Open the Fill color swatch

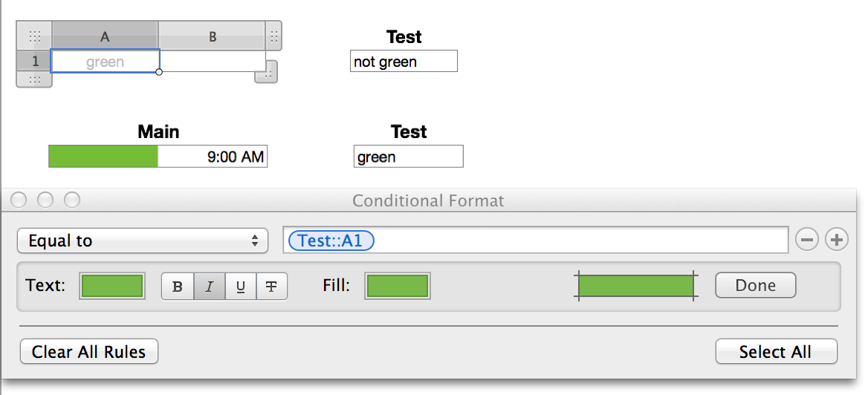click(x=397, y=287)
